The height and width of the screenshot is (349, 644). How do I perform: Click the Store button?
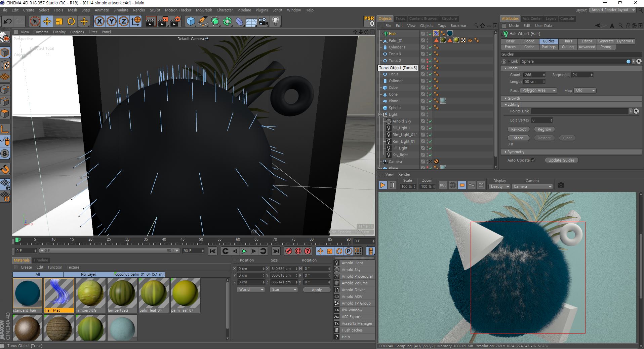tap(518, 138)
